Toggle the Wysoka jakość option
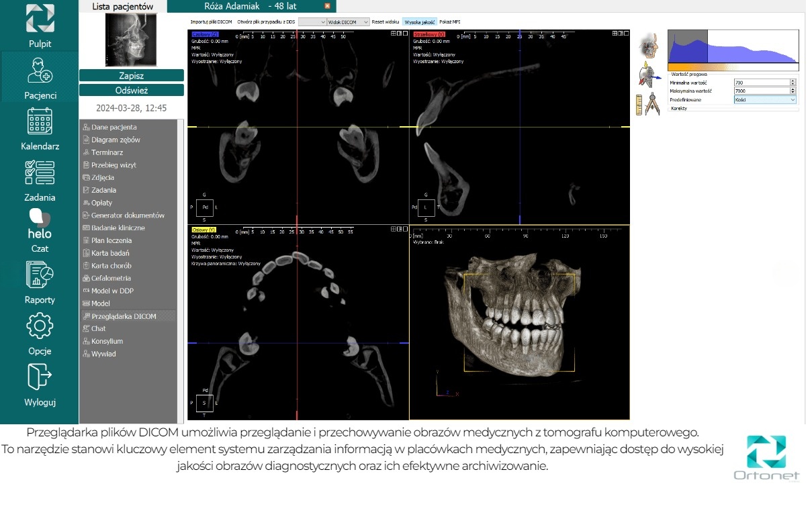 pos(420,22)
